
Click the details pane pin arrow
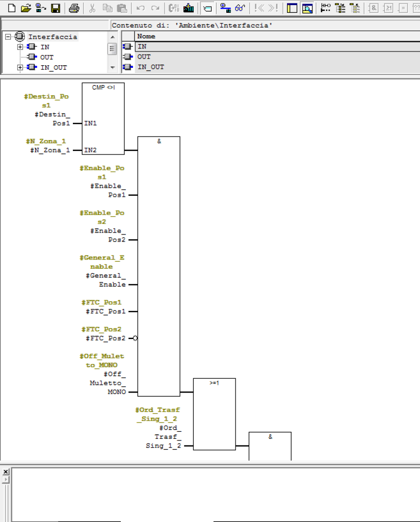[x=6, y=480]
